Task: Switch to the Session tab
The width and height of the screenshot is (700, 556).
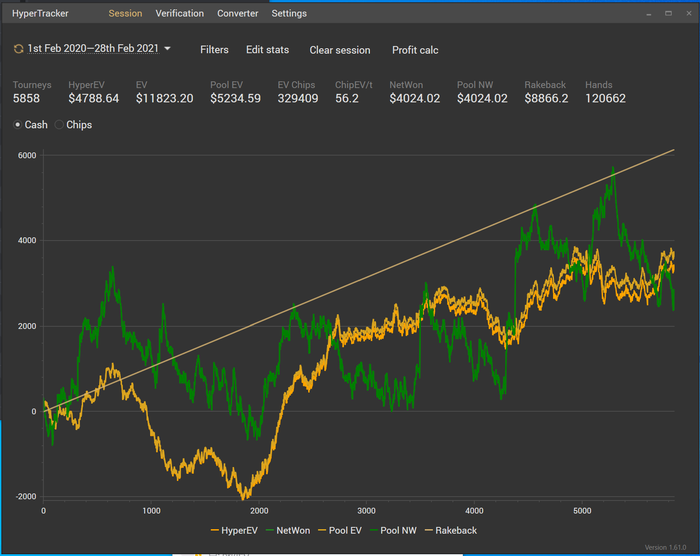Action: [125, 13]
